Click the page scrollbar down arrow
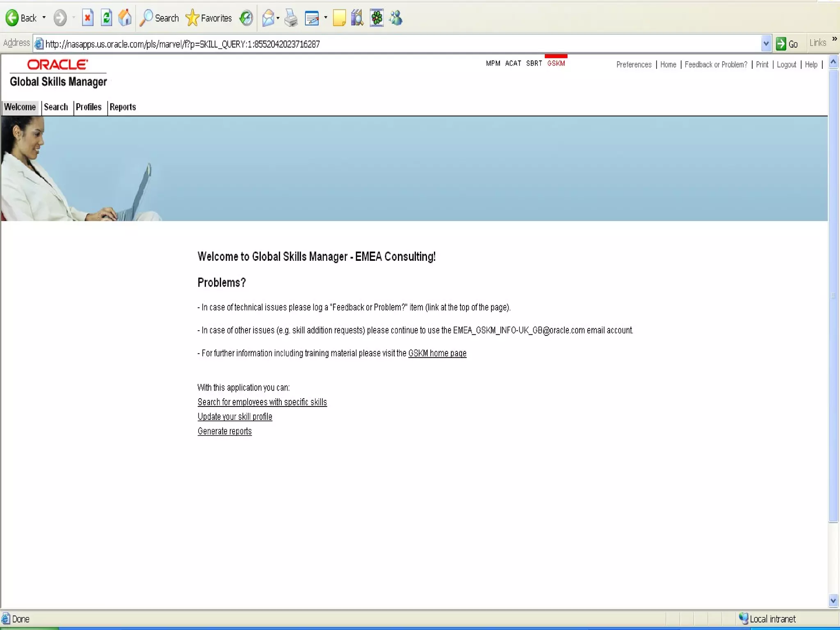The image size is (840, 630). 833,601
